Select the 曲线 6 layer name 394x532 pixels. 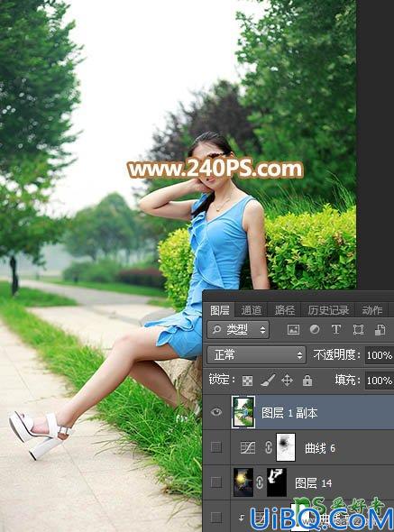pos(320,448)
